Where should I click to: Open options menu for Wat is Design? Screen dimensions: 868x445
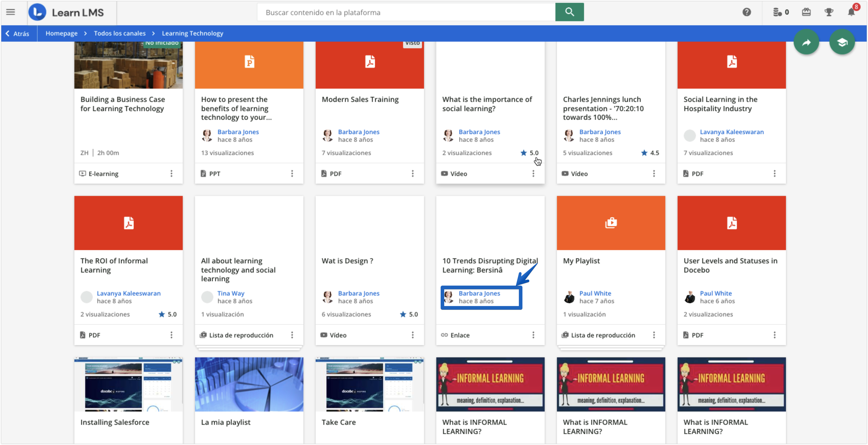point(413,335)
